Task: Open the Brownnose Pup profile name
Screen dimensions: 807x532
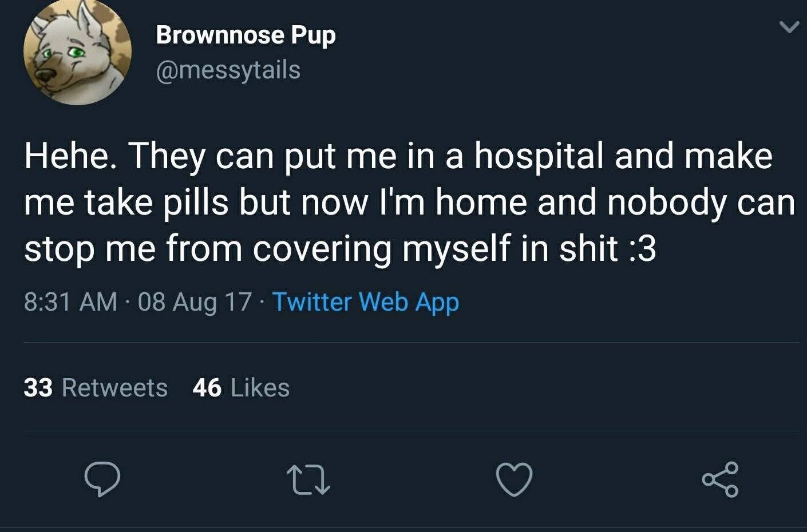Action: (x=246, y=35)
